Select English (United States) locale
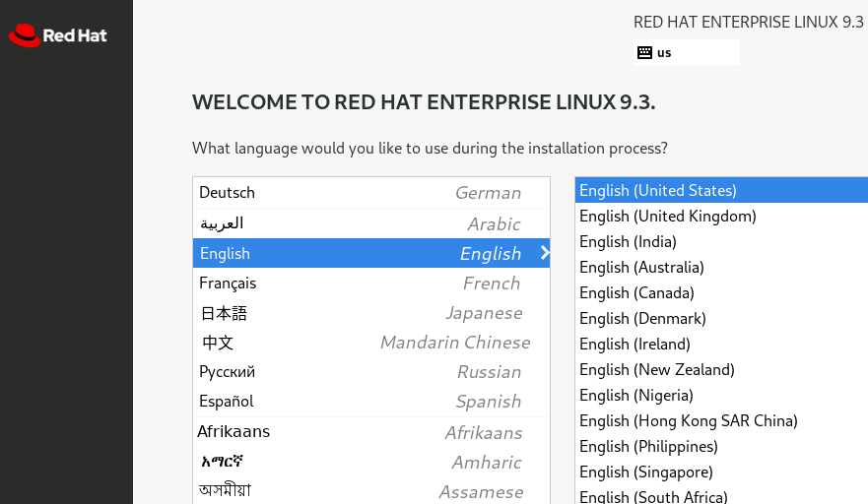Image resolution: width=868 pixels, height=504 pixels. pos(719,190)
